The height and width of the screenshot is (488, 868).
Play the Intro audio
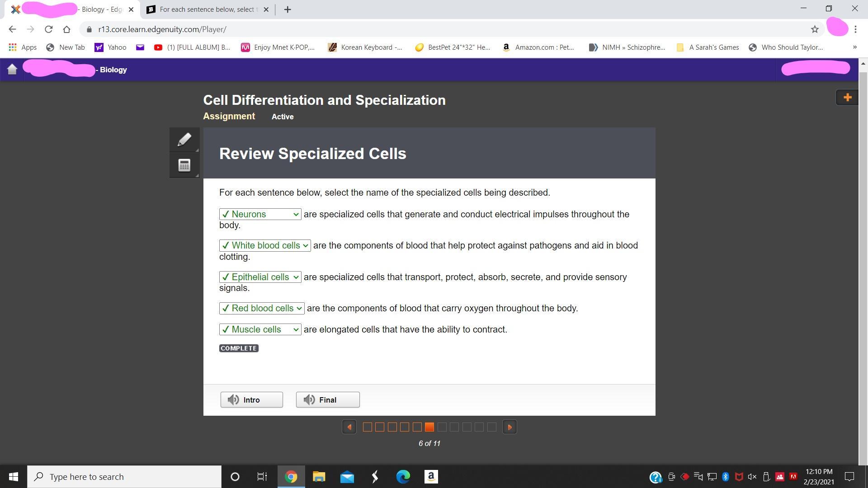252,400
